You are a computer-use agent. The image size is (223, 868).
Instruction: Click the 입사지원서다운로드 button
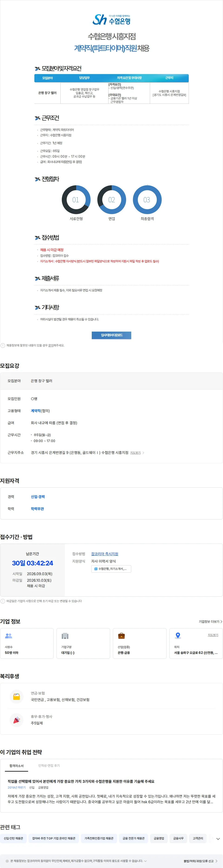[x=111, y=335]
